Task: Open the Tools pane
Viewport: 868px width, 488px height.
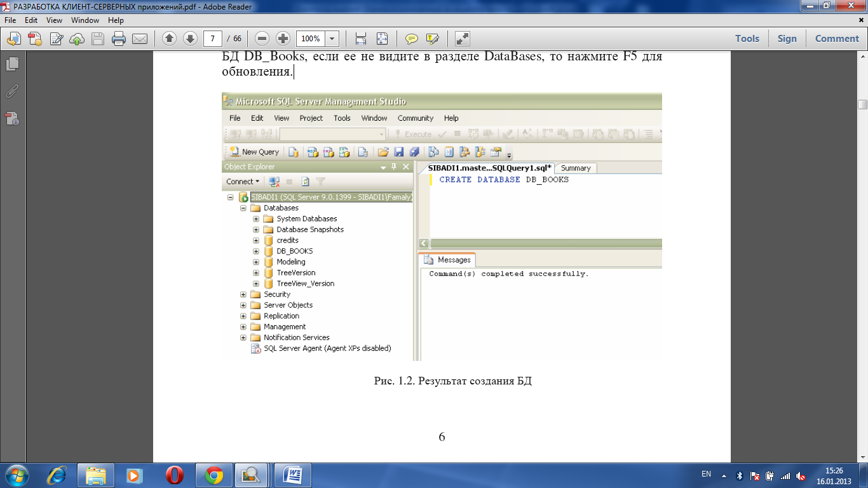Action: click(747, 39)
